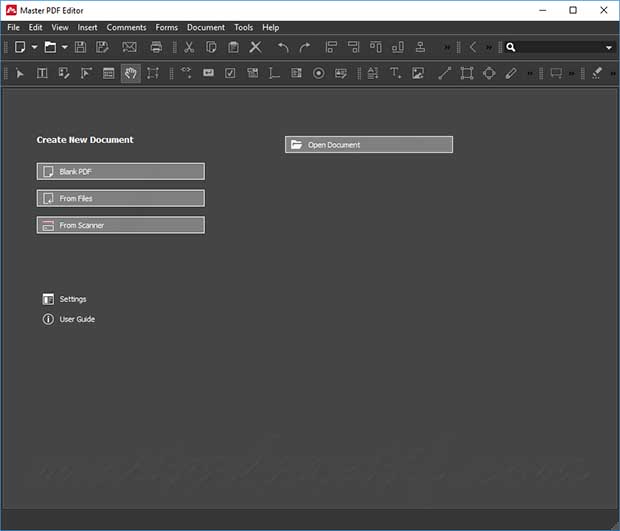
Task: Click the Paste clipboard icon
Action: tap(233, 47)
